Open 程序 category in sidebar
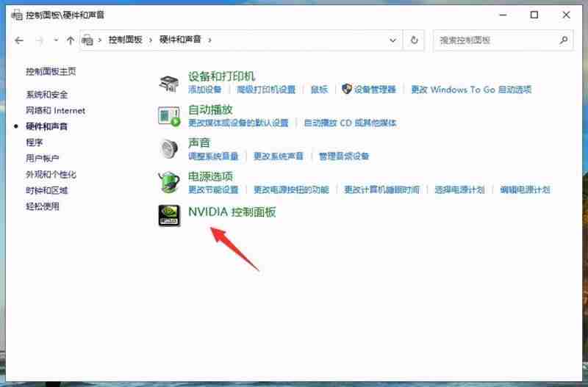The height and width of the screenshot is (387, 588). pos(34,142)
